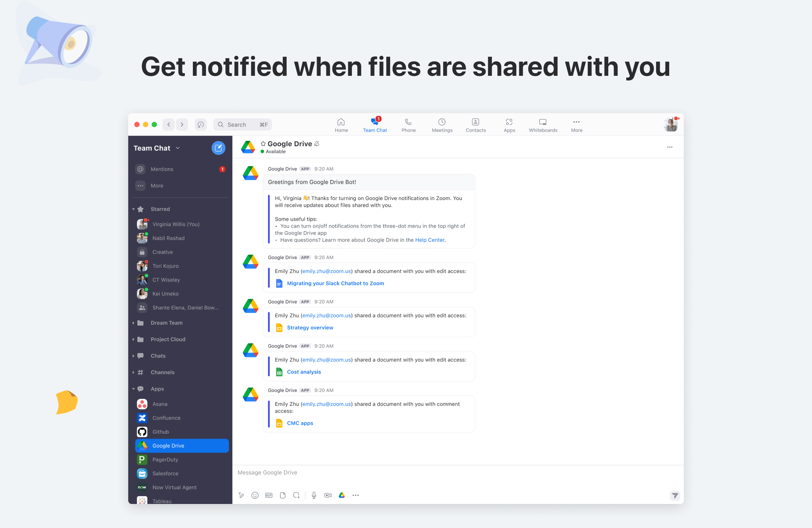Open the Whiteboards tab
Viewport: 812px width, 528px height.
543,125
